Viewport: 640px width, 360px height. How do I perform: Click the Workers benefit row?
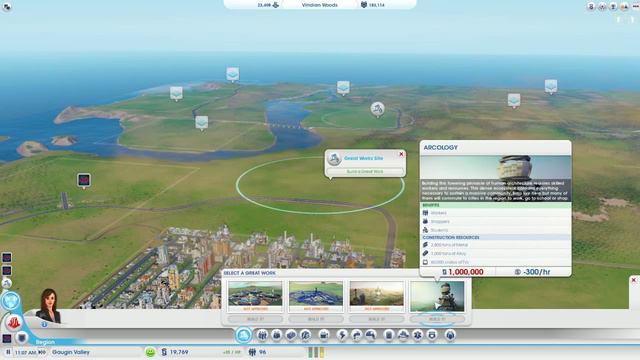click(496, 213)
